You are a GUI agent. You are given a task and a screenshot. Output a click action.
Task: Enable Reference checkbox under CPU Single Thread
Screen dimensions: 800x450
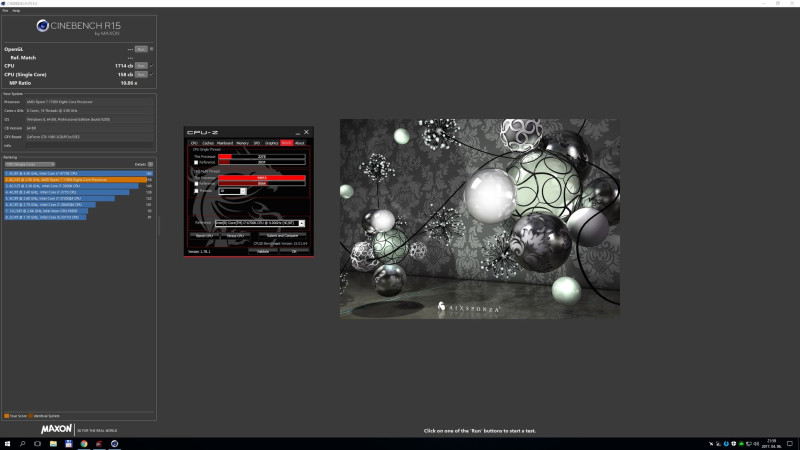196,162
